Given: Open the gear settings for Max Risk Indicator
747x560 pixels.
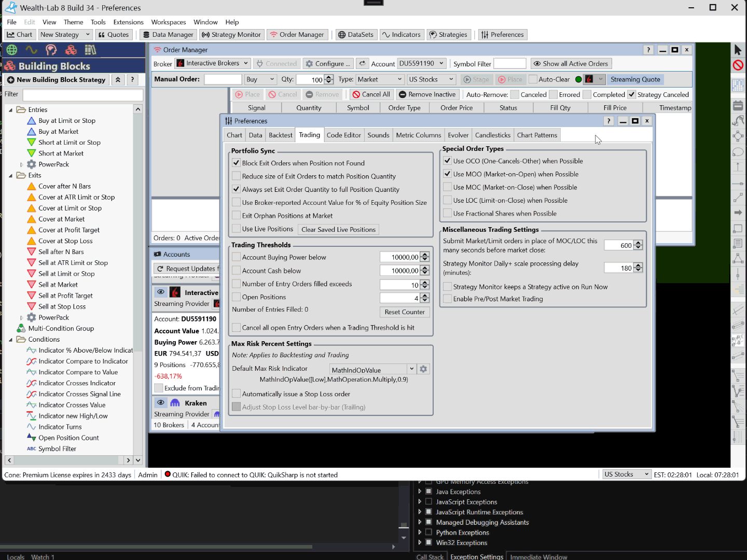Looking at the screenshot, I should point(423,369).
